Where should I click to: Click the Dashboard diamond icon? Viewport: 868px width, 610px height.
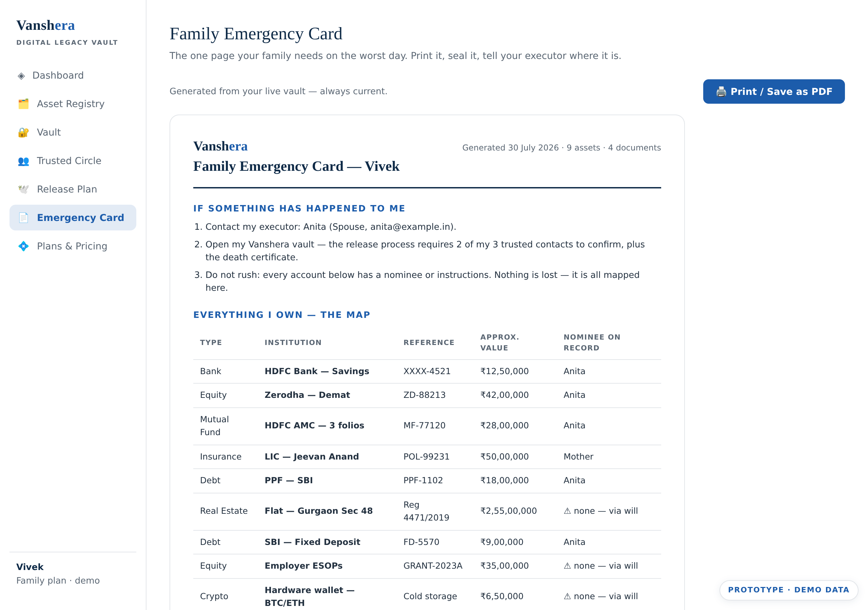(22, 76)
